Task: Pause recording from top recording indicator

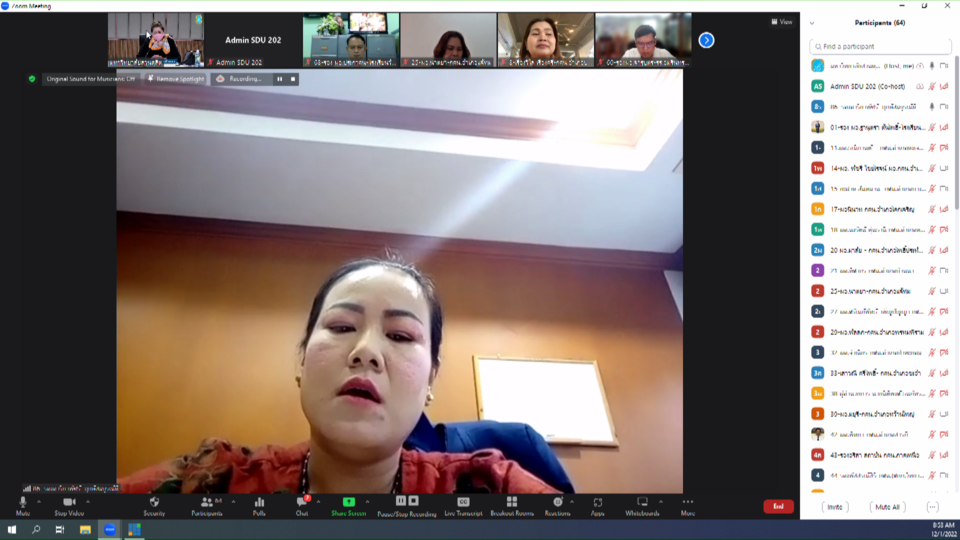Action: pos(280,79)
